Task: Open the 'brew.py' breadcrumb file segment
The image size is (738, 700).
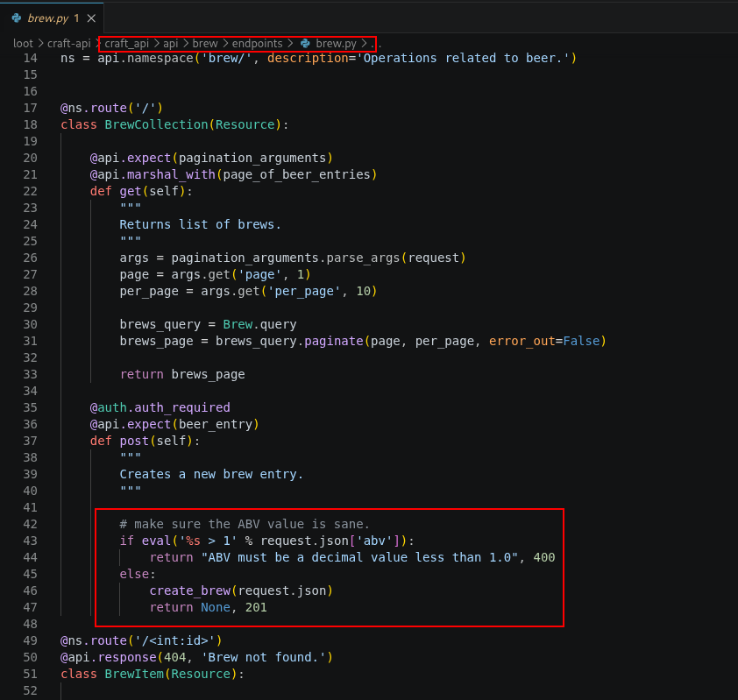Action: click(336, 43)
